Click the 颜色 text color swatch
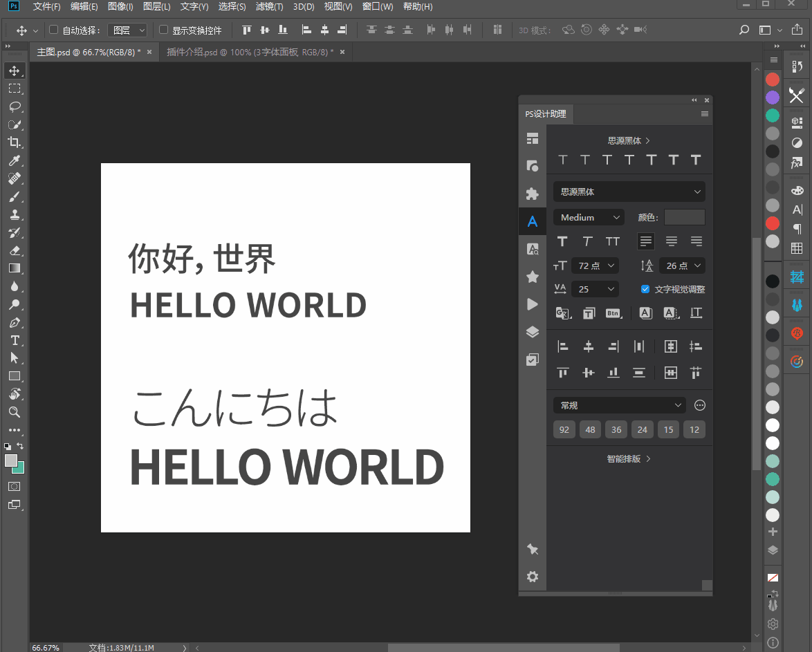 click(x=684, y=217)
